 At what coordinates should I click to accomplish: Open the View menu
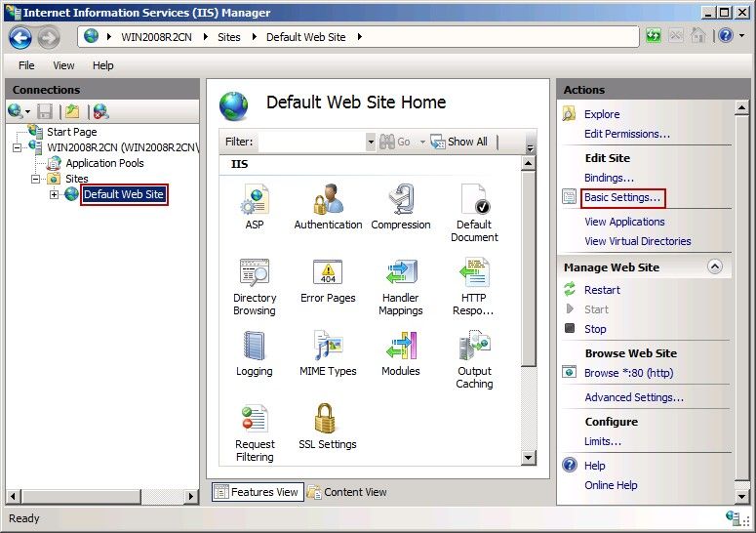click(x=63, y=65)
